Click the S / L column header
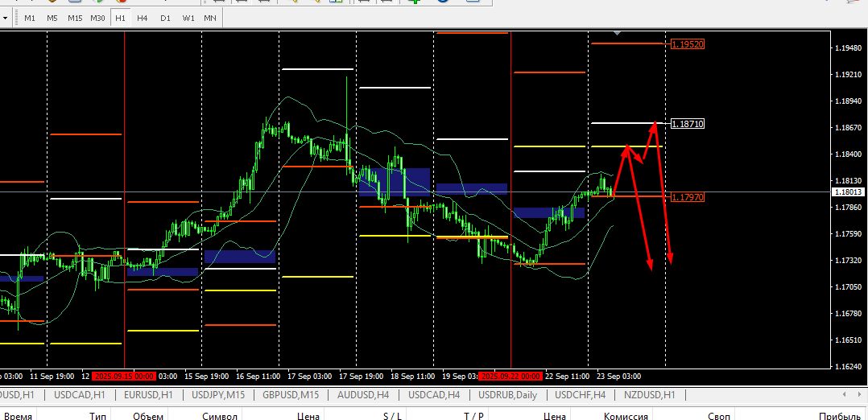Image resolution: width=868 pixels, height=420 pixels. [392, 417]
